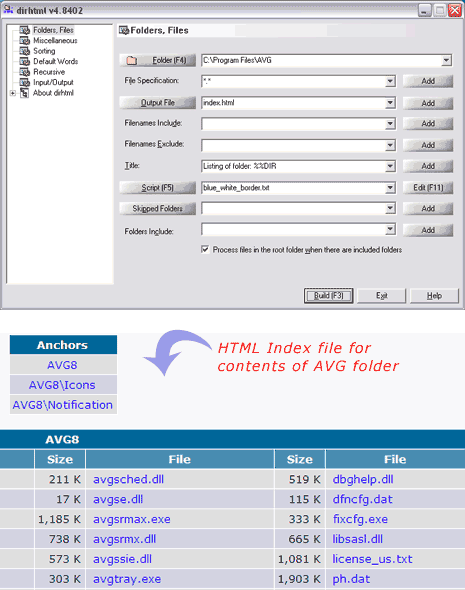Select Sorting in the tree
The image size is (465, 590).
point(44,51)
